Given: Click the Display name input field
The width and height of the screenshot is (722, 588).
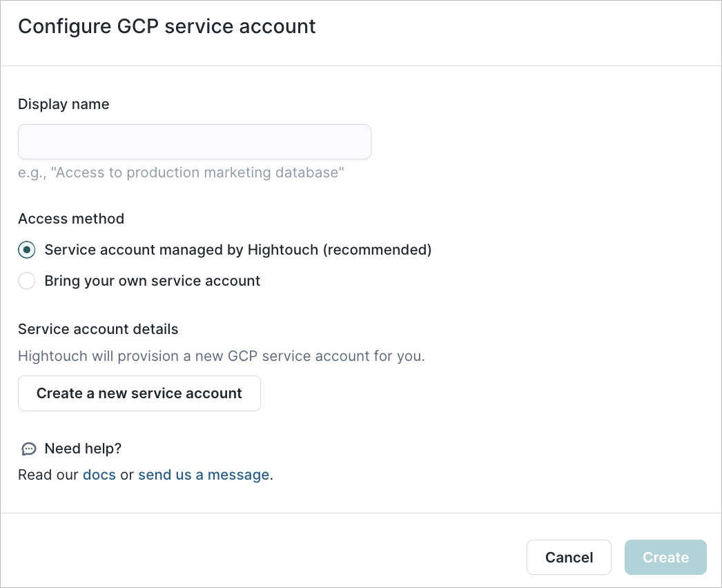Looking at the screenshot, I should click(x=195, y=141).
